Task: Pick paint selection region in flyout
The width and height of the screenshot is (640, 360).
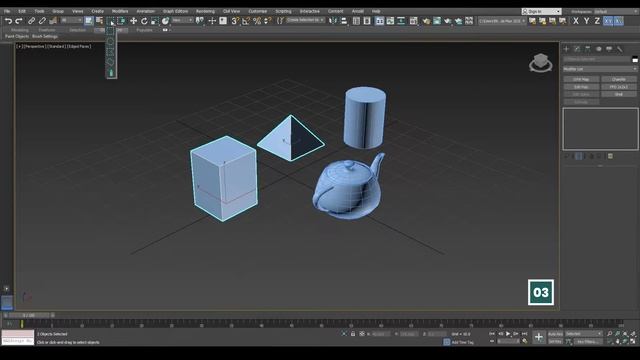Action: click(x=111, y=73)
